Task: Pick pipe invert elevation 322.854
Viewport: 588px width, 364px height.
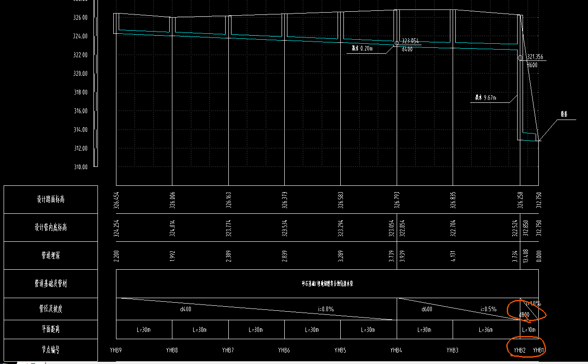Action: point(403,228)
